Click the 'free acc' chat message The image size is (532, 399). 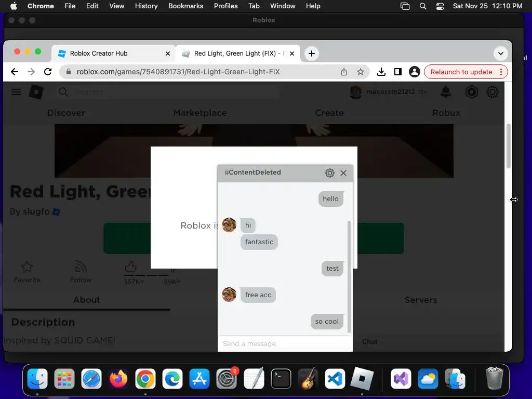(x=258, y=295)
